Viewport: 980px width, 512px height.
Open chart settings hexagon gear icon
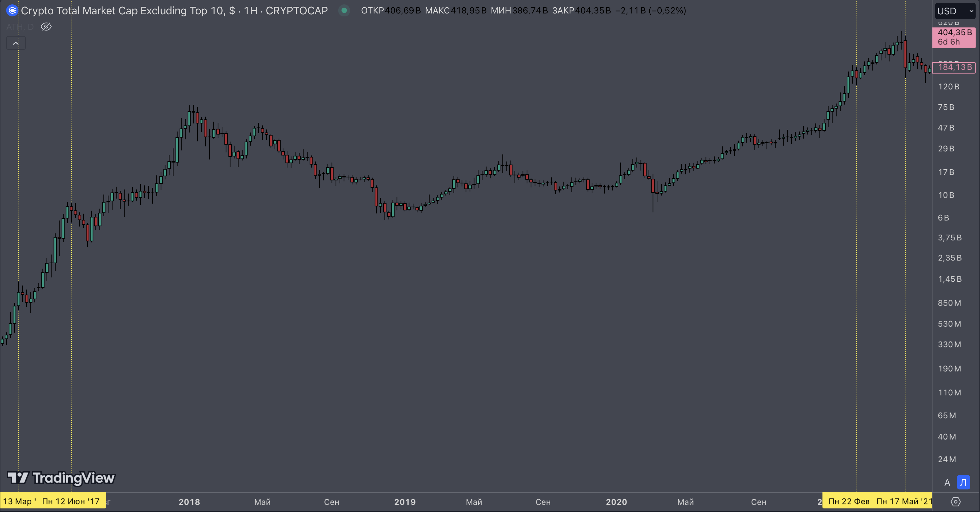[956, 502]
